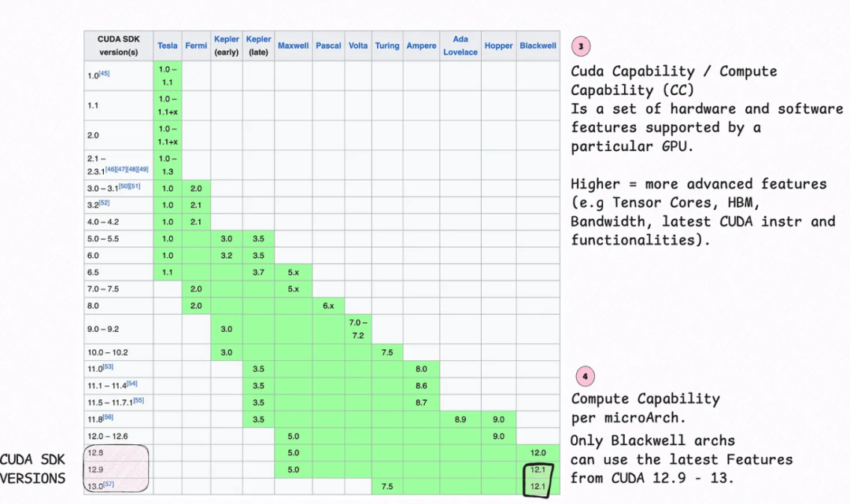Image resolution: width=850 pixels, height=504 pixels.
Task: Click reference [45] next to SDK 1.0
Action: (104, 73)
